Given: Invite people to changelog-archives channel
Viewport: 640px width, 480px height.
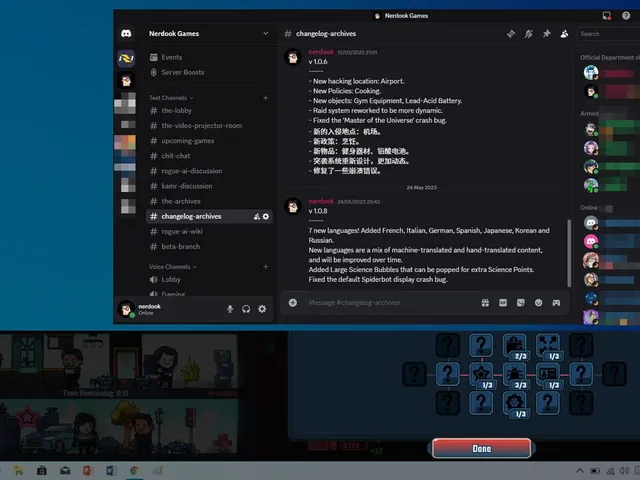Looking at the screenshot, I should point(257,216).
